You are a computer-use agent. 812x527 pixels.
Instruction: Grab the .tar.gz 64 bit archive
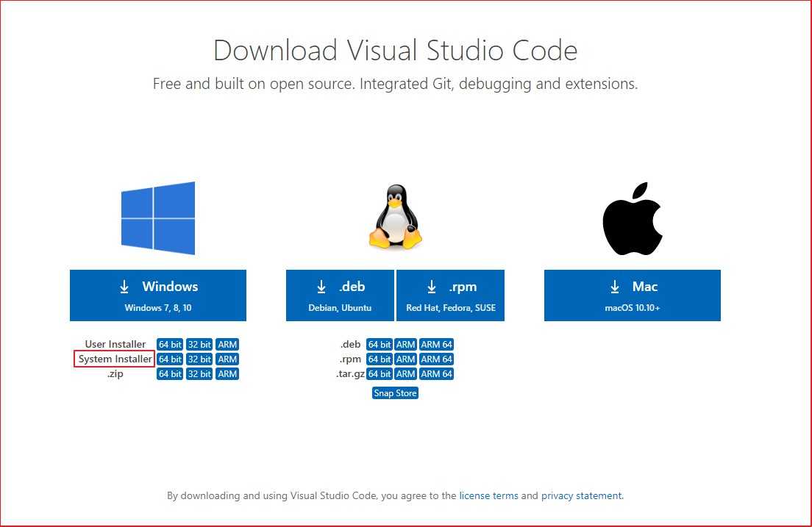coord(379,374)
